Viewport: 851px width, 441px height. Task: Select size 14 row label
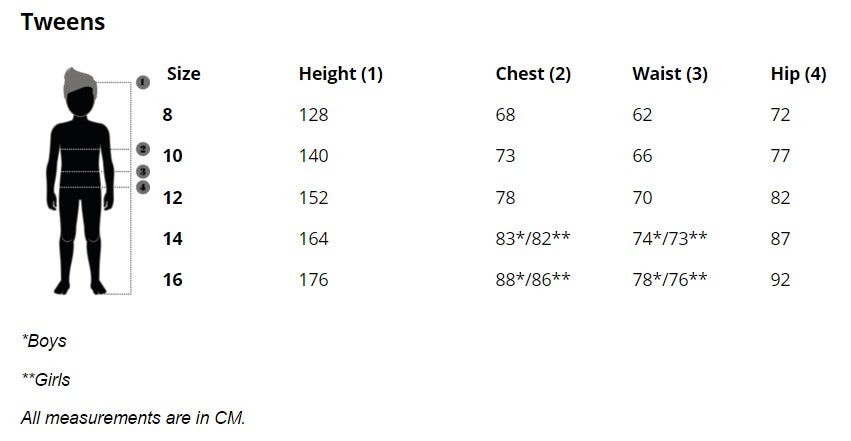(x=172, y=239)
